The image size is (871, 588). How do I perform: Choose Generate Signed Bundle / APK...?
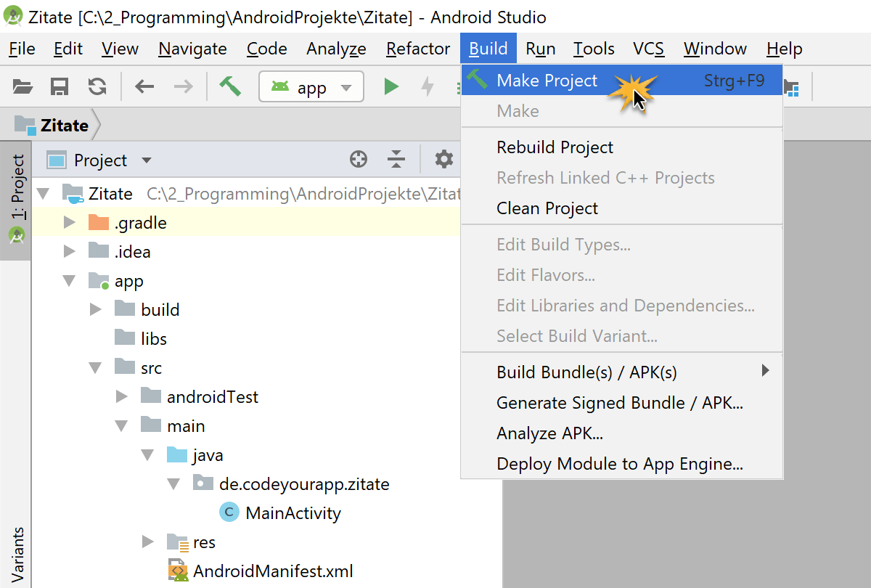(622, 403)
